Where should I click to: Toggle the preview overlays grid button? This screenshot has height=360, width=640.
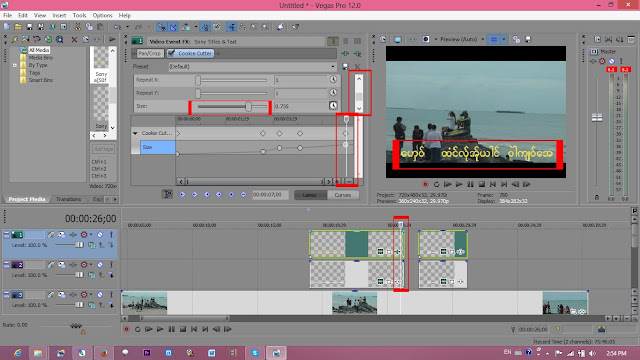[494, 40]
